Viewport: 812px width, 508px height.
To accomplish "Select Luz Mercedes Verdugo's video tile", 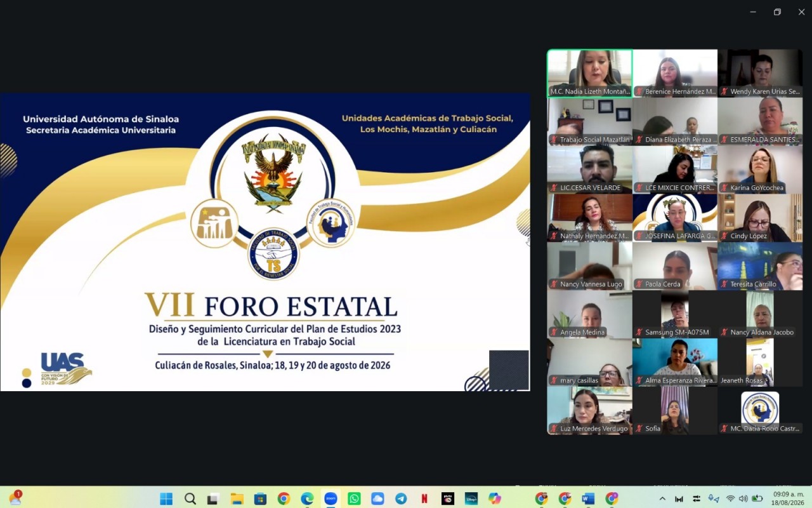I will coord(590,411).
